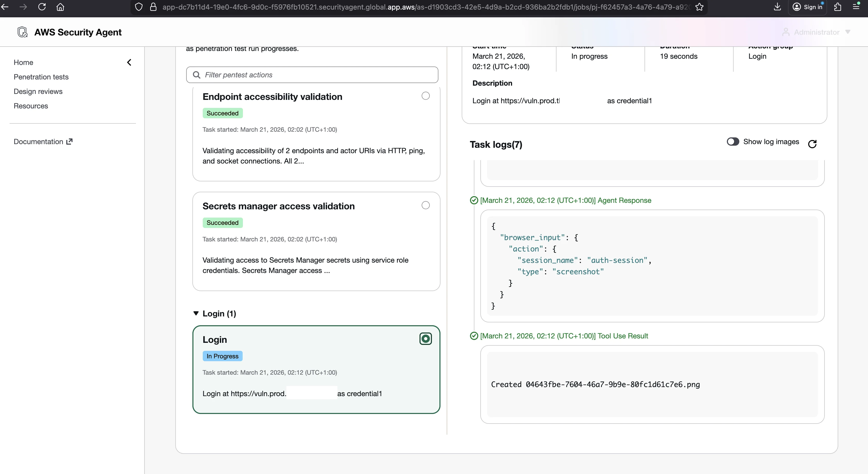Image resolution: width=868 pixels, height=474 pixels.
Task: Open Resources in sidebar
Action: (x=31, y=106)
